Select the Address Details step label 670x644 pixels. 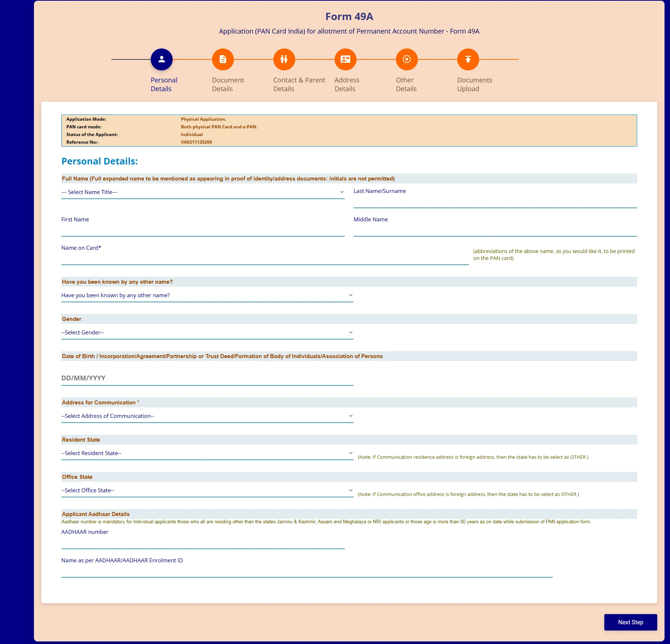coord(346,84)
